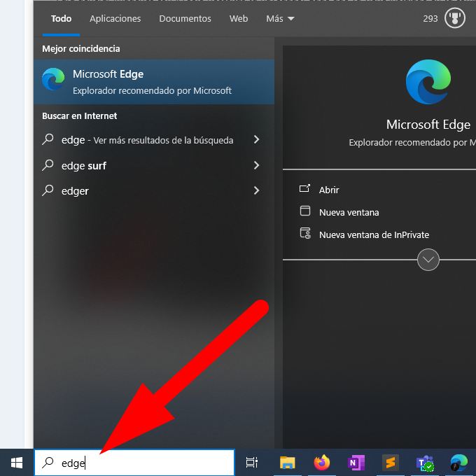Image resolution: width=476 pixels, height=476 pixels.
Task: Switch to the Aplicaciones tab
Action: point(115,19)
